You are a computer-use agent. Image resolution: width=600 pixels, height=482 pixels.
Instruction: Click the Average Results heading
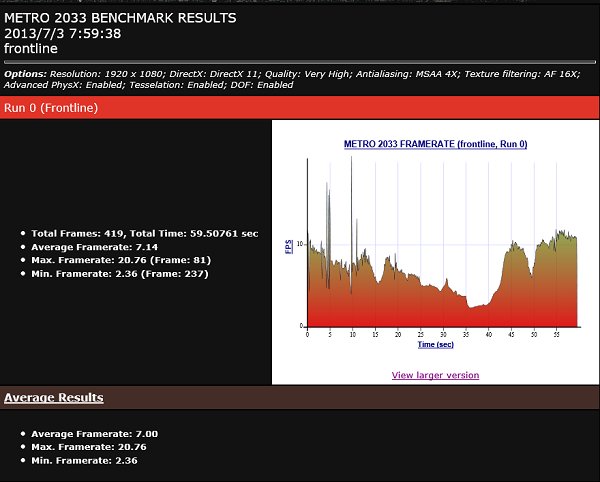tap(54, 397)
